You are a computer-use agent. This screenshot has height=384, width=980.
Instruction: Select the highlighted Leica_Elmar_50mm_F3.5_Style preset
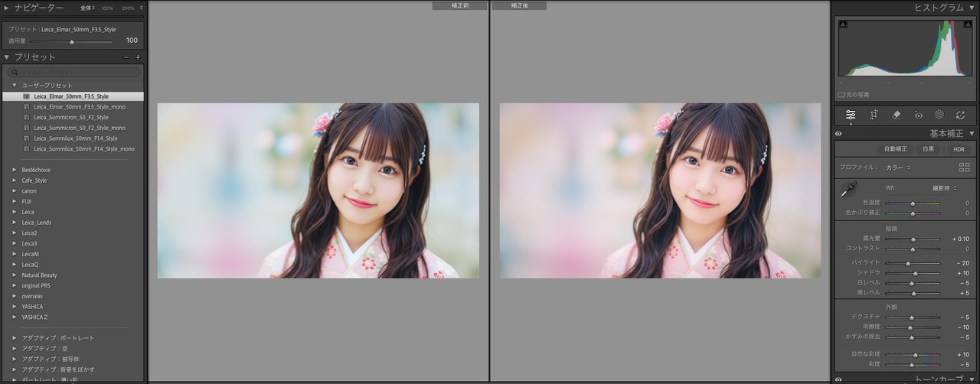click(73, 96)
